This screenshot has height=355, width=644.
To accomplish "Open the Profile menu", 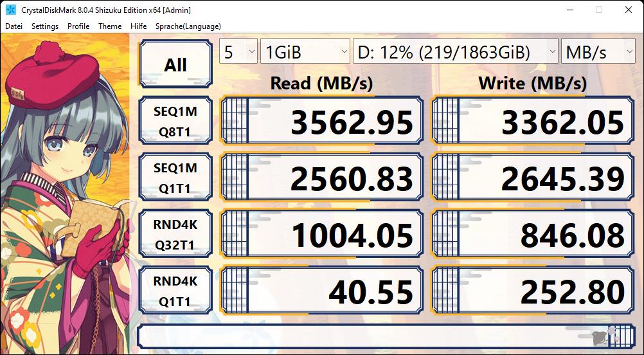I will [x=78, y=26].
